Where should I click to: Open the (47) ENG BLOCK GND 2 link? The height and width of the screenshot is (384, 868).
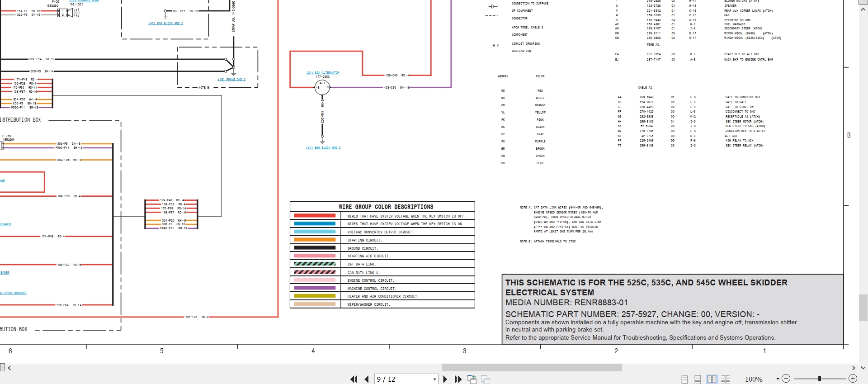165,23
